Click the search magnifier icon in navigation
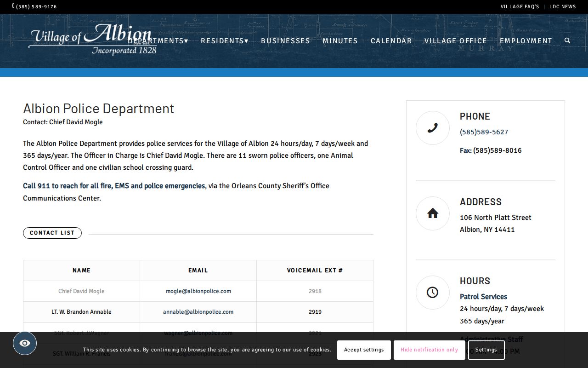 point(567,40)
